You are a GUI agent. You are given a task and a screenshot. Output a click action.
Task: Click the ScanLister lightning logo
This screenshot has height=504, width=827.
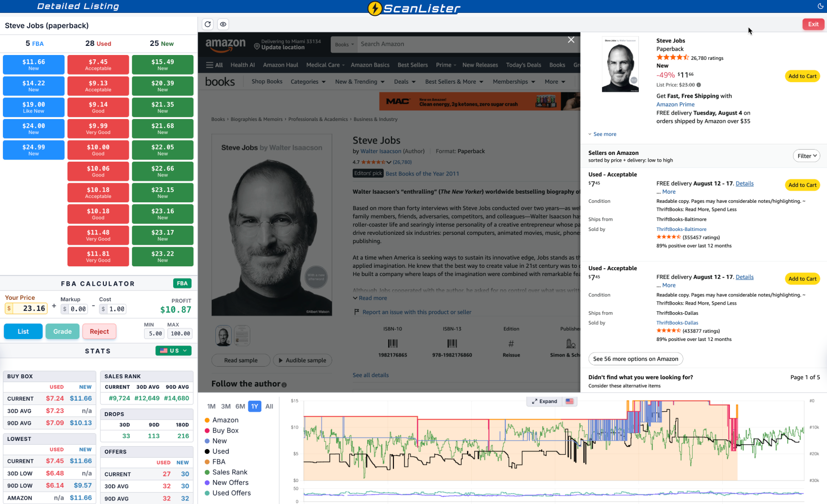(x=375, y=8)
